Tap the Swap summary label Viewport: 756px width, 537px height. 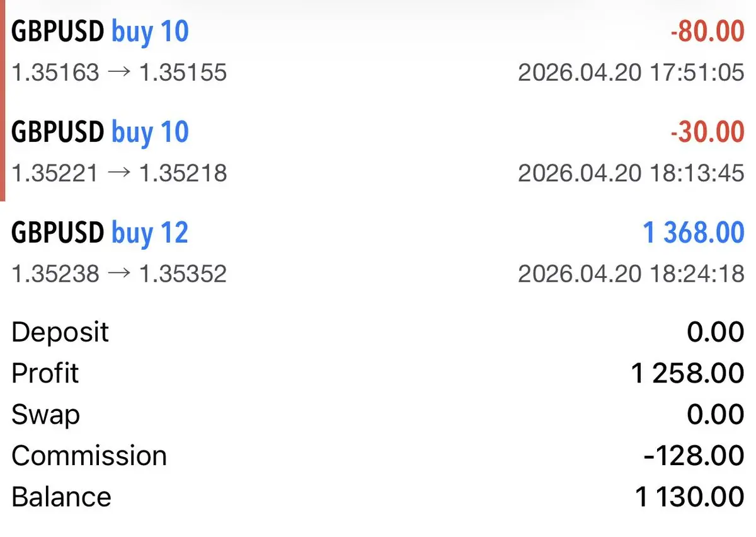45,415
